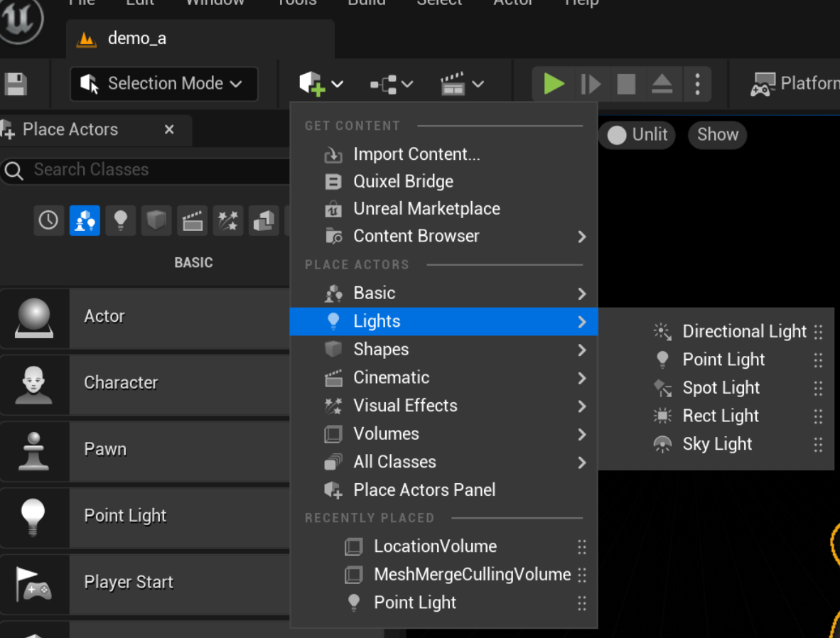Place recently used LocationVolume

click(x=443, y=547)
